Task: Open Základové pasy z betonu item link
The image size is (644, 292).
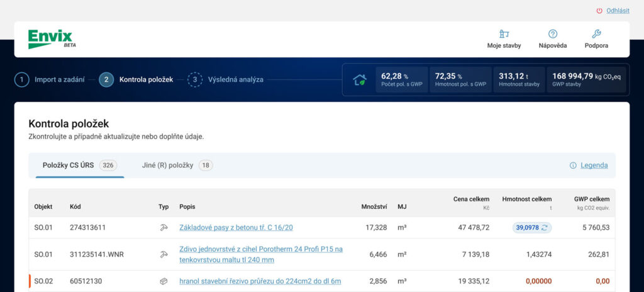Action: point(236,228)
